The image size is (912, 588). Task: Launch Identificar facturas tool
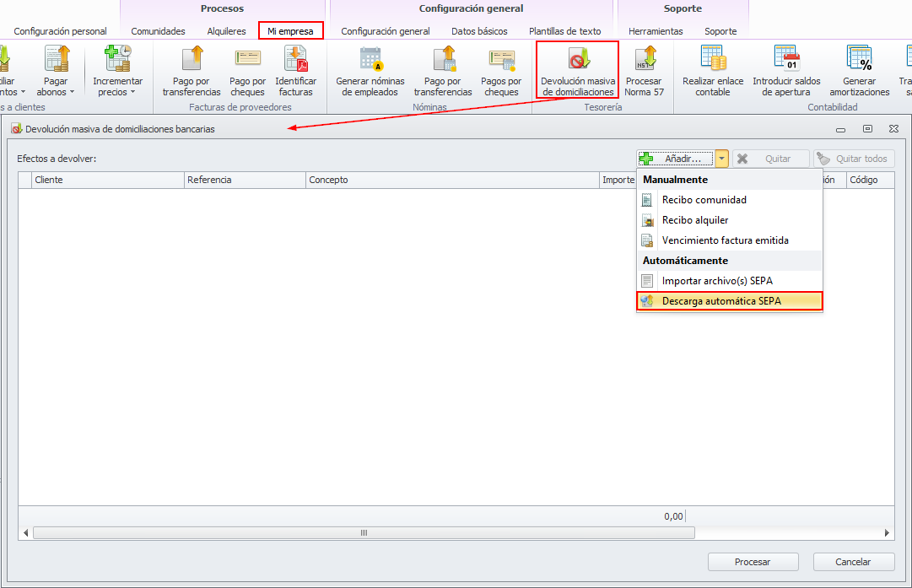295,71
